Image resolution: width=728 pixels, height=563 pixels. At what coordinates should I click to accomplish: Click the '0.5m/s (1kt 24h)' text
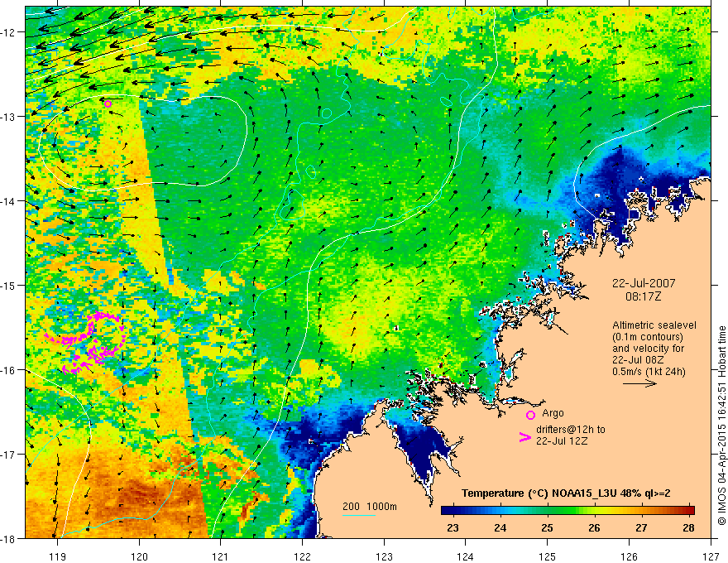[649, 372]
